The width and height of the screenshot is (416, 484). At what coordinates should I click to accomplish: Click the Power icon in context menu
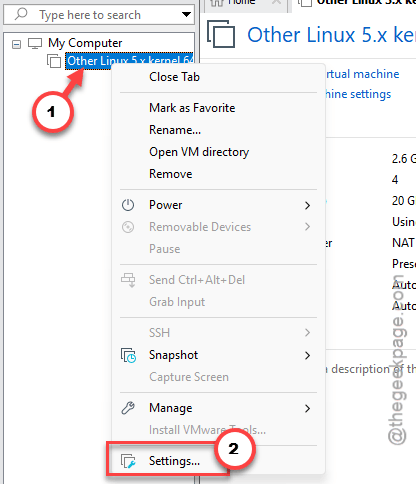[128, 205]
